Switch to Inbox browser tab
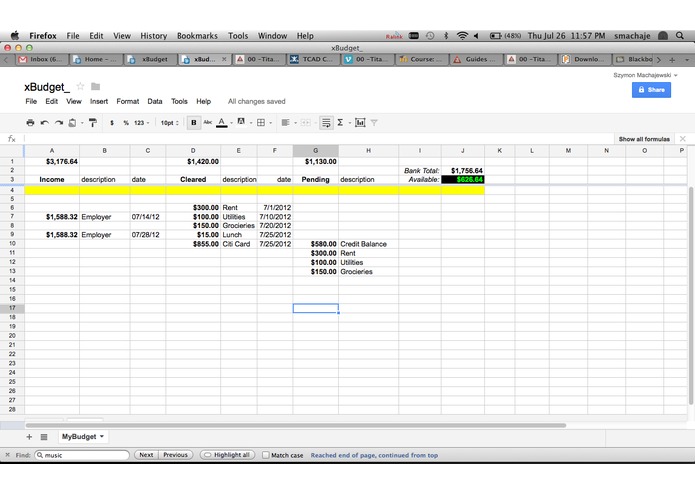695x494 pixels. pos(42,59)
